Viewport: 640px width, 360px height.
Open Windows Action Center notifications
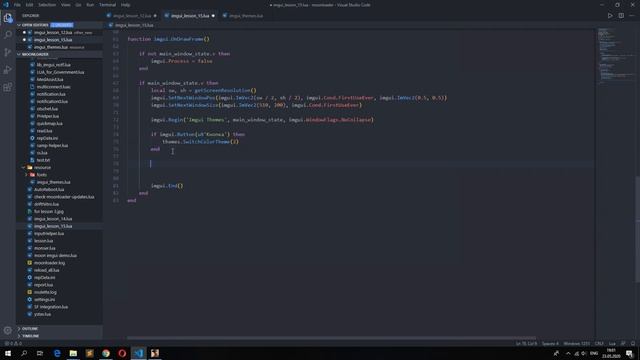click(x=630, y=353)
